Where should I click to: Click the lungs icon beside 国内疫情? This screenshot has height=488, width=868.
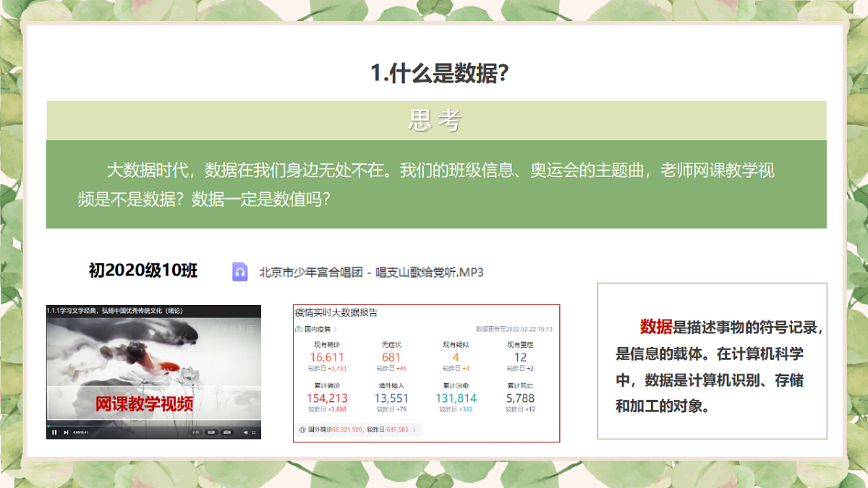coord(298,330)
